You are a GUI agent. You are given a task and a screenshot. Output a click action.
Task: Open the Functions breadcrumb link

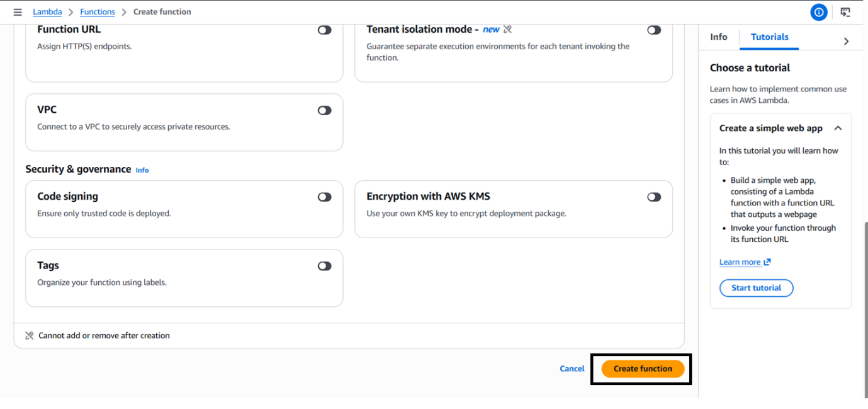tap(98, 12)
